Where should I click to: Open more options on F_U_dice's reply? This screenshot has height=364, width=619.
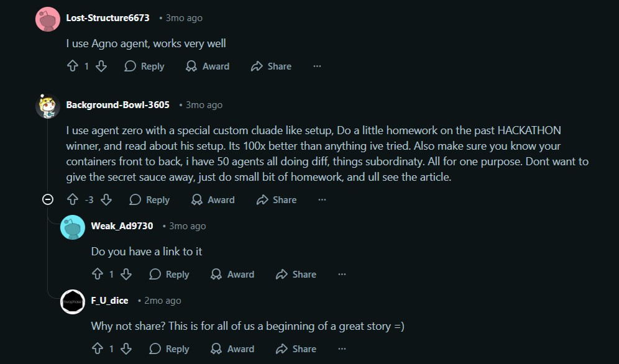342,349
